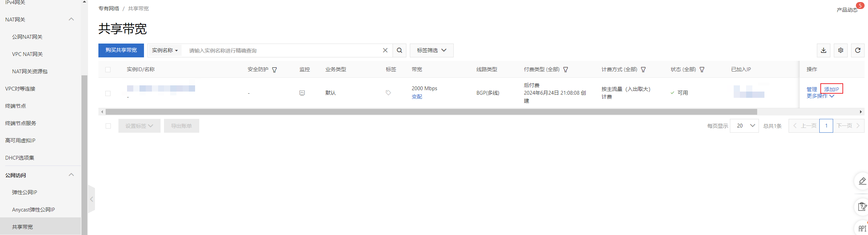
Task: Filter by 付费类型 funnel icon
Action: coord(566,70)
